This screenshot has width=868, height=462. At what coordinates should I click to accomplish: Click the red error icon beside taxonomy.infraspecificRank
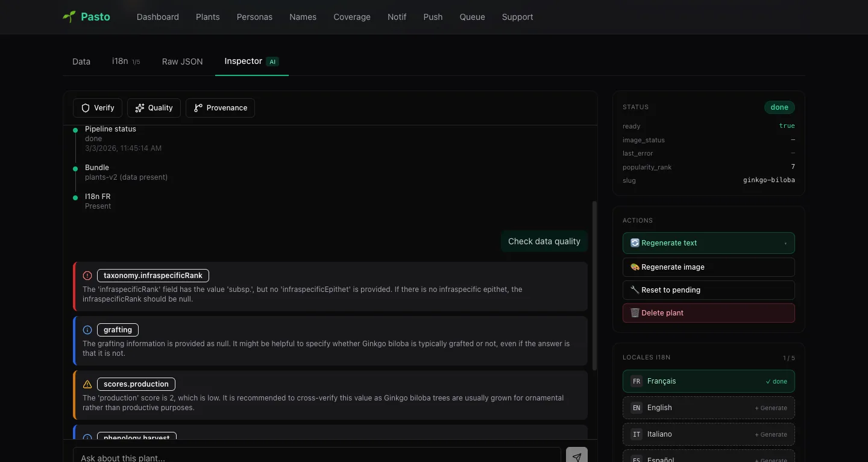pos(87,276)
